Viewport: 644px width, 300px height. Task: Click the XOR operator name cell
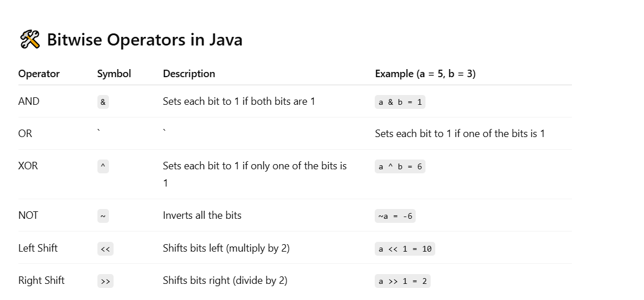[28, 166]
